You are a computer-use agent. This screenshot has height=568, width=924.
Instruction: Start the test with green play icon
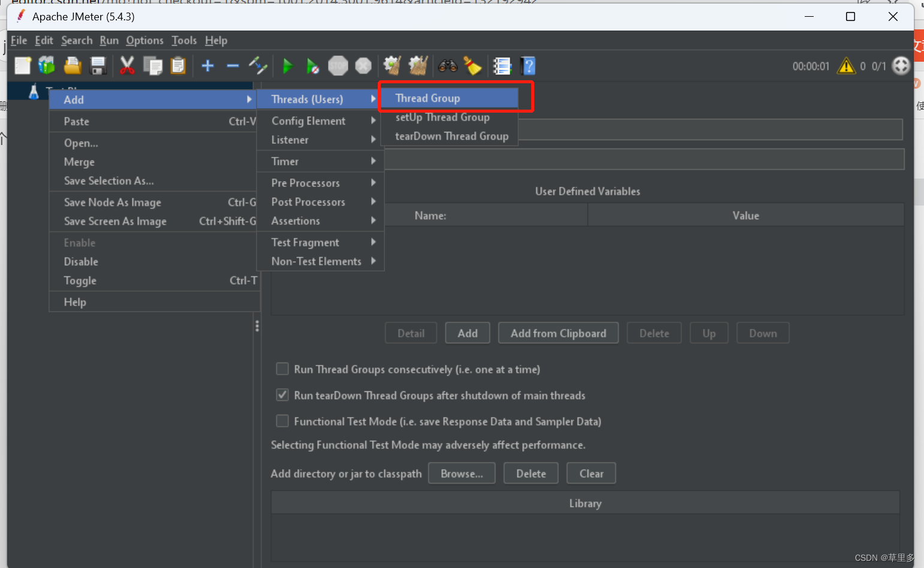click(288, 65)
